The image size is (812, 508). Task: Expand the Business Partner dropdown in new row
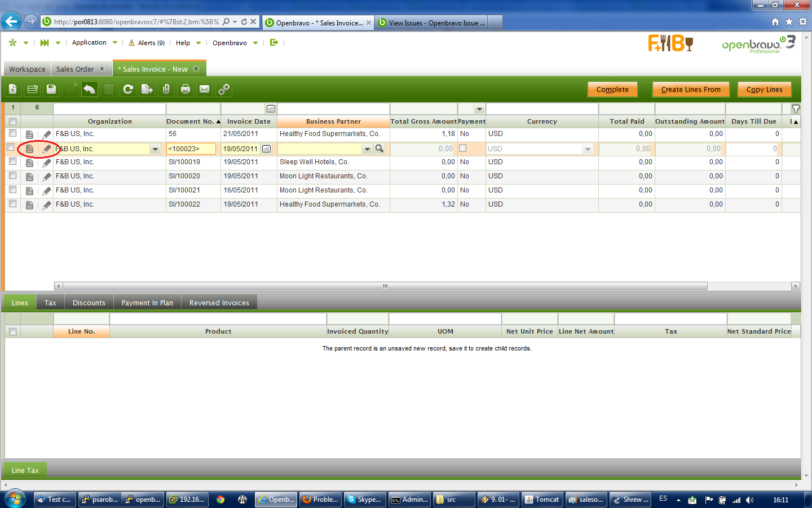368,149
